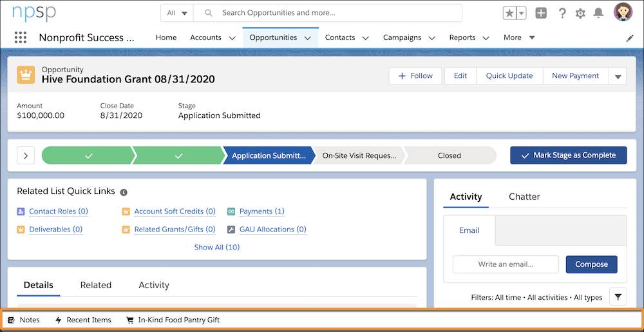Open the search scope All dropdown
644x332 pixels.
click(177, 13)
